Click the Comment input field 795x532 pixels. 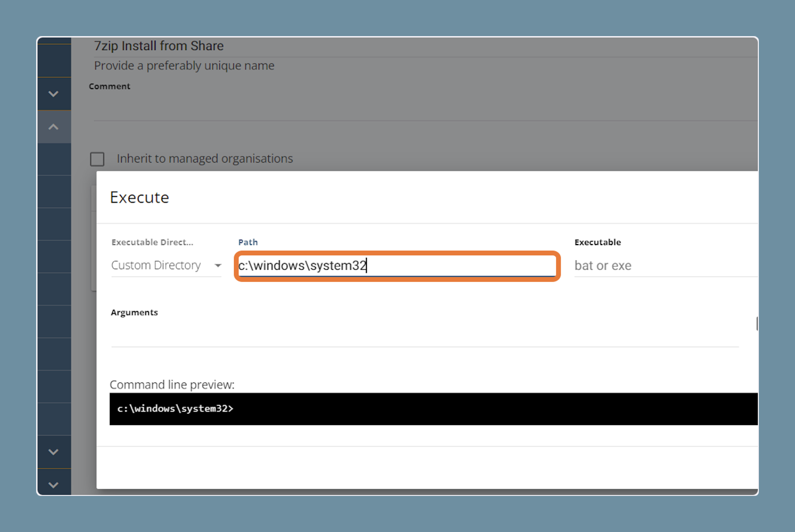click(426, 108)
